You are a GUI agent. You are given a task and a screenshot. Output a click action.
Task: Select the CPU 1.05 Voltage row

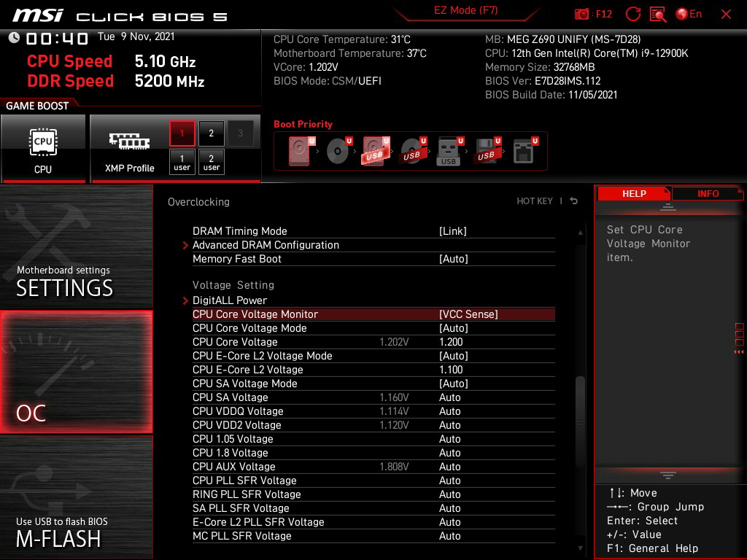(x=373, y=439)
